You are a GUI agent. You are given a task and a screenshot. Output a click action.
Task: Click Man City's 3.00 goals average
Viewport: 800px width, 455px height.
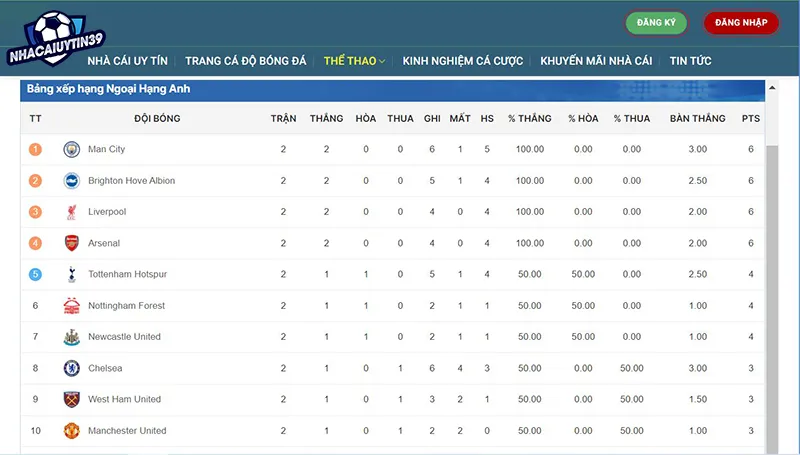pyautogui.click(x=697, y=149)
